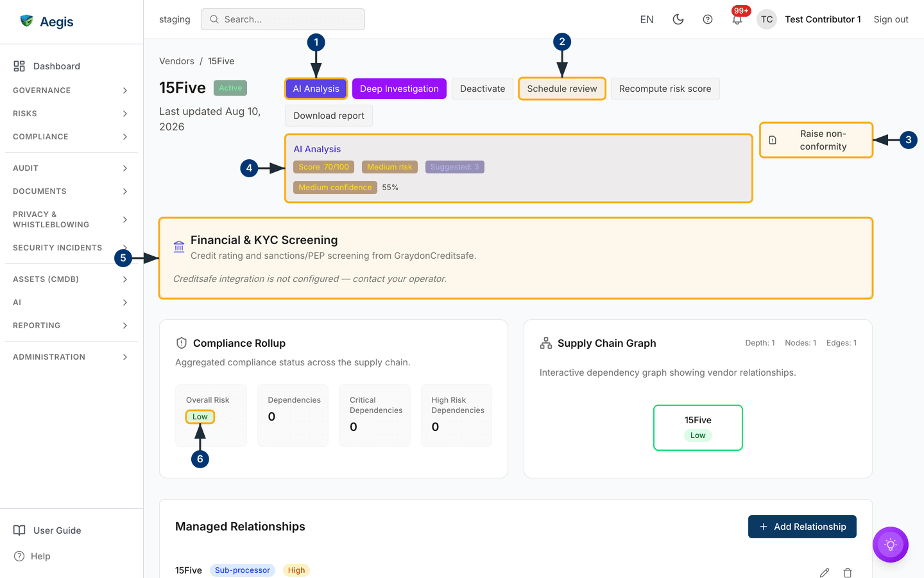
Task: Click the Overall Risk Low badge
Action: coord(200,417)
